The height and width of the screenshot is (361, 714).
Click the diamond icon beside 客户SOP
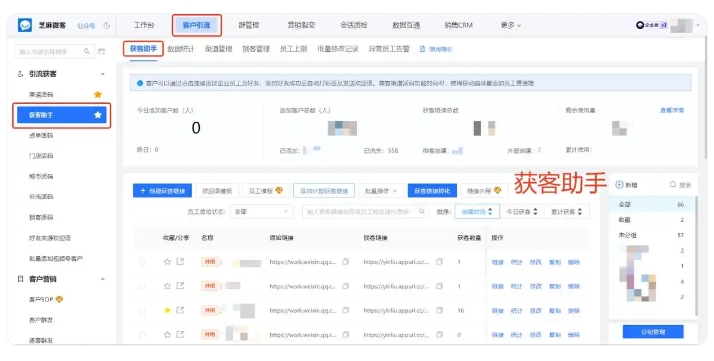click(59, 300)
